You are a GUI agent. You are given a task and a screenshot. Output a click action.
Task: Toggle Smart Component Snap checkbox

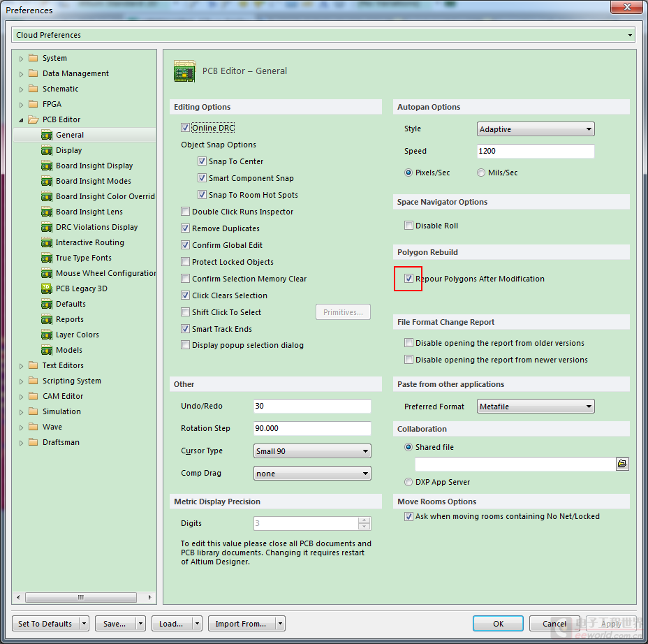[202, 178]
